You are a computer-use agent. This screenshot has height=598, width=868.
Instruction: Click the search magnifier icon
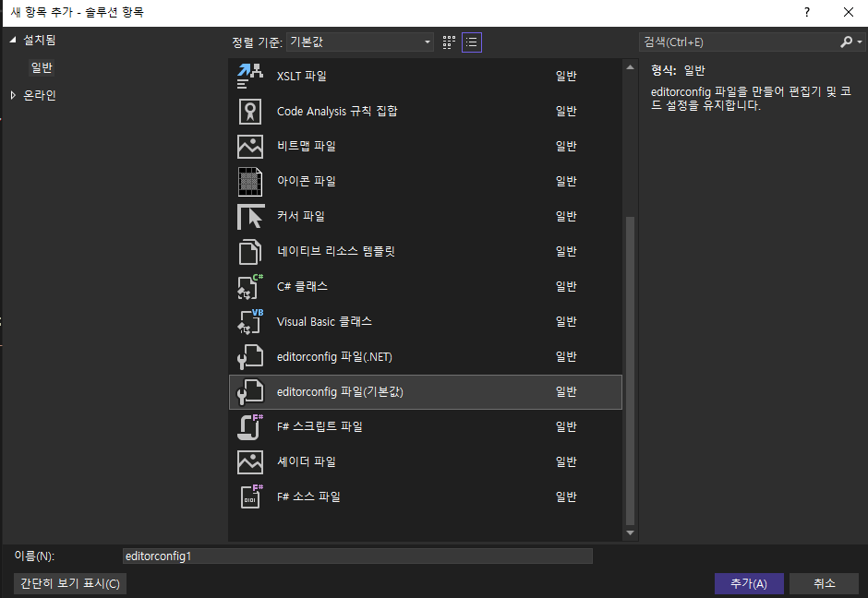point(846,42)
